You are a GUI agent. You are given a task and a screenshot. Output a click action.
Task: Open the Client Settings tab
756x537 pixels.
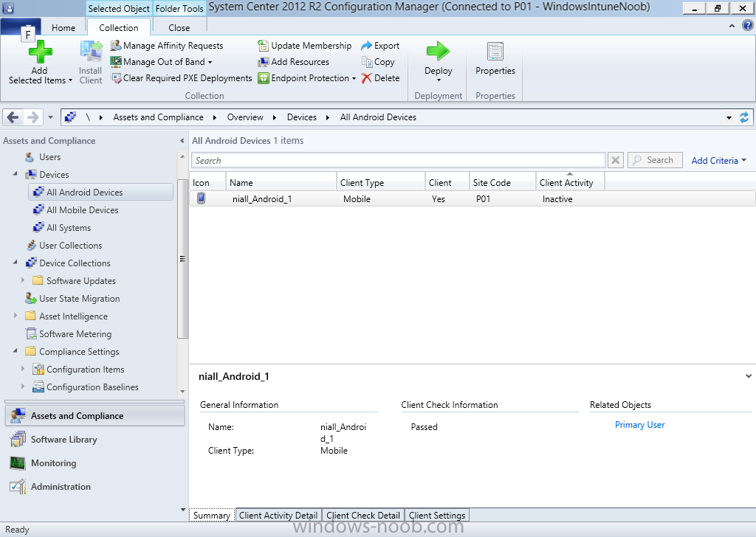point(437,516)
